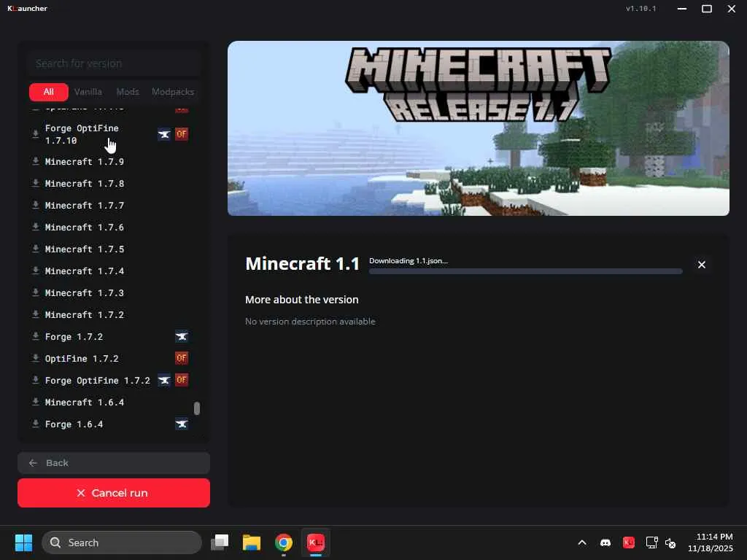Click KLauncher icon on the taskbar
Screen dimensions: 747x560
(x=315, y=542)
